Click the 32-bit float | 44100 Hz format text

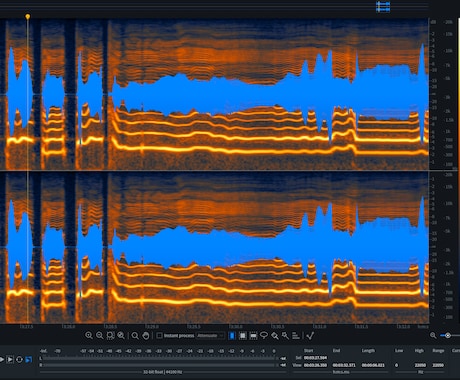162,372
